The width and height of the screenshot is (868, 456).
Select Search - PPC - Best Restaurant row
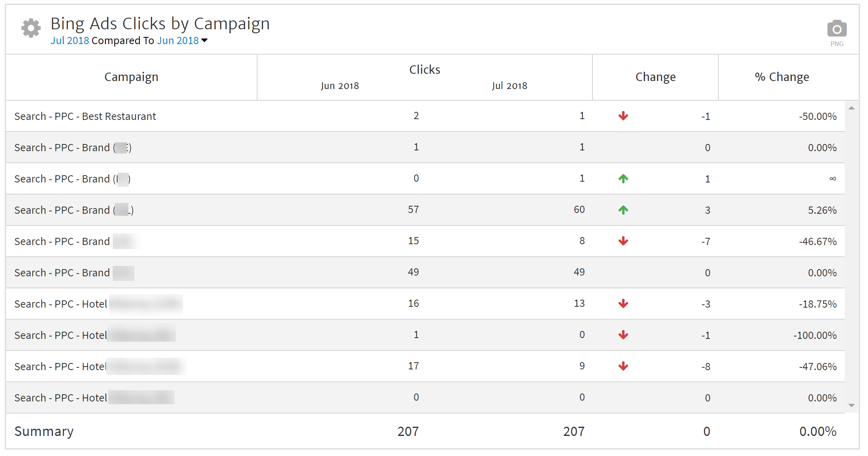coord(85,116)
